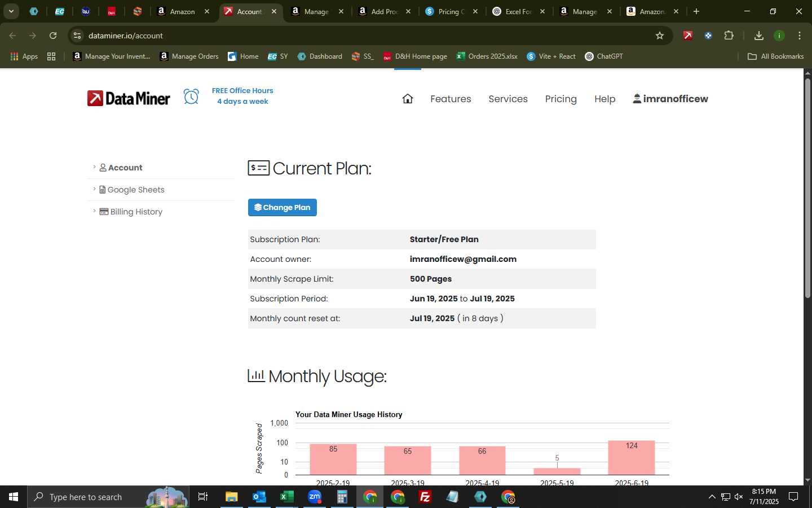Click the 500 Pages limit value
The width and height of the screenshot is (812, 508).
431,279
